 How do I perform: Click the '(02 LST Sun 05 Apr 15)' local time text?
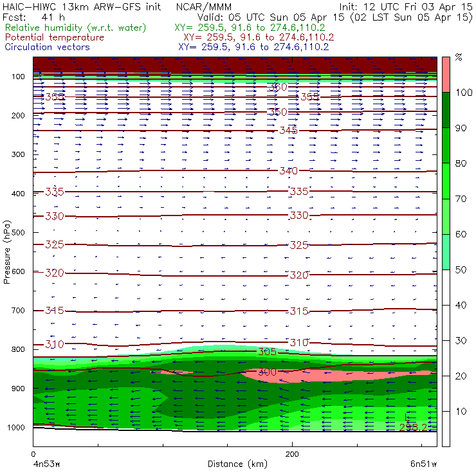pyautogui.click(x=411, y=17)
